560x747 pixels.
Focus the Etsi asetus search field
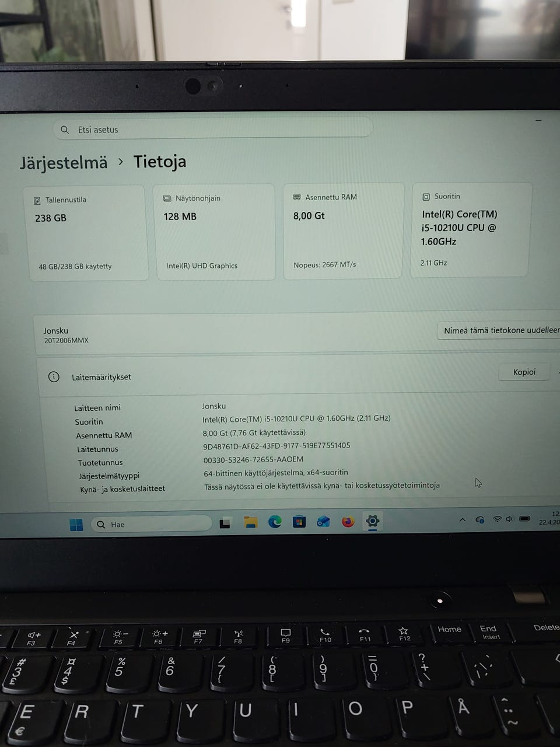click(213, 128)
